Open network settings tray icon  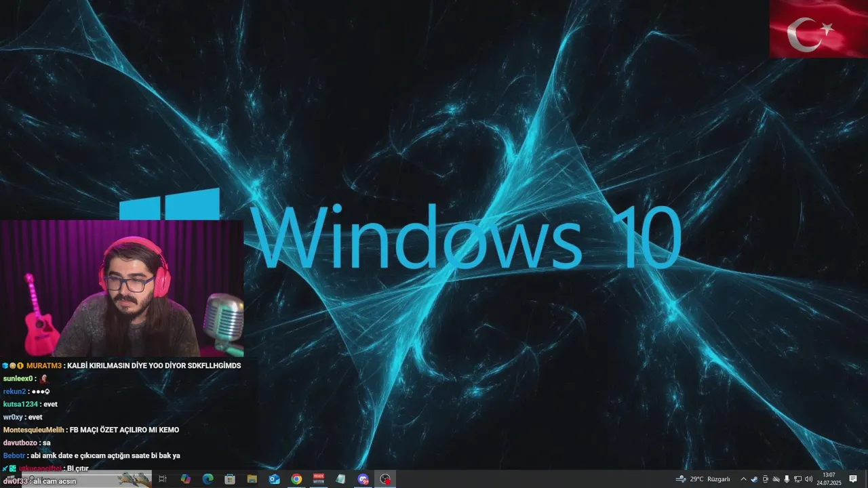pyautogui.click(x=797, y=479)
